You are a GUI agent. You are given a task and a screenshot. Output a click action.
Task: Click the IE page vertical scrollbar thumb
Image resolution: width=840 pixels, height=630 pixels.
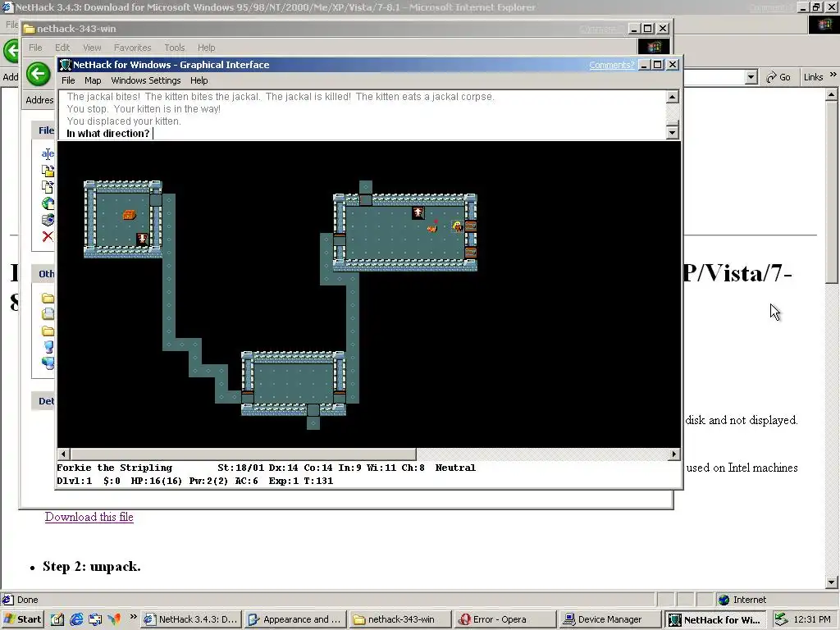click(x=832, y=192)
